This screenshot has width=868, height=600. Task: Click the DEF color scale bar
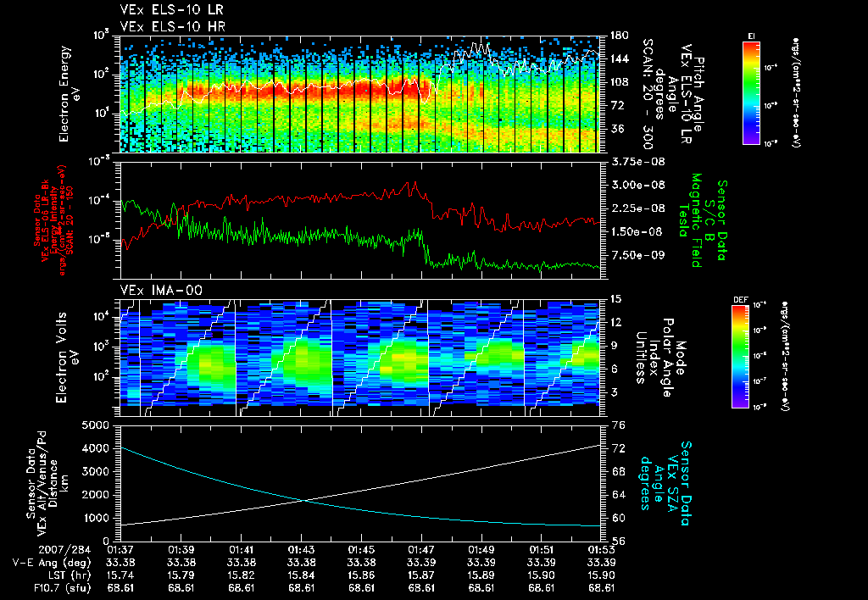741,357
